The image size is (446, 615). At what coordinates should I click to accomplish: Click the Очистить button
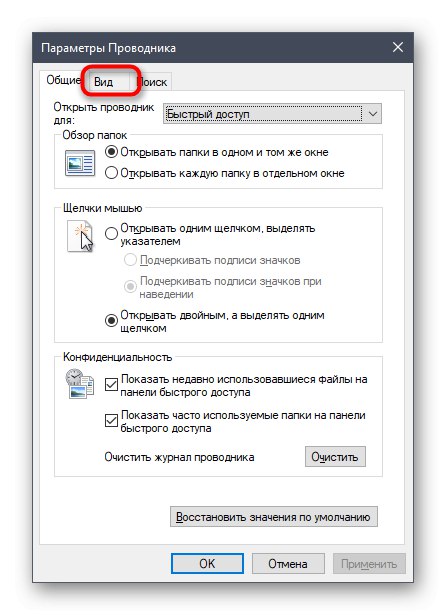(x=335, y=457)
